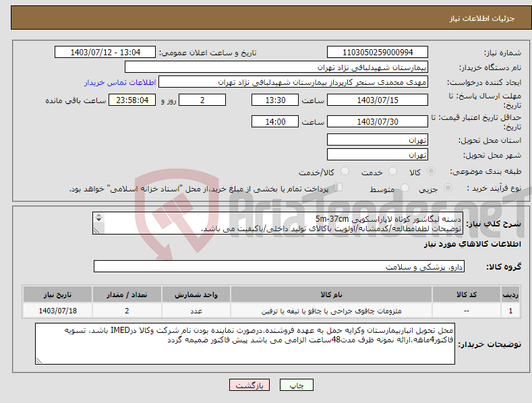The image size is (532, 403).
Task: Click the quantity cell 2 in table
Action: [127, 311]
